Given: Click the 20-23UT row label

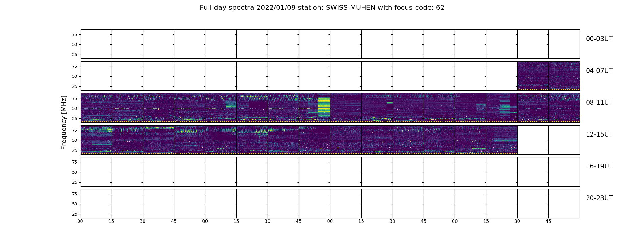Looking at the screenshot, I should 599,198.
